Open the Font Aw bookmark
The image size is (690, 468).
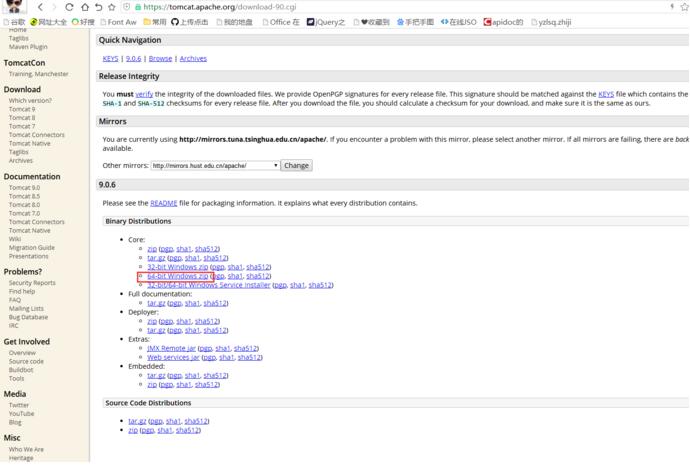click(118, 22)
